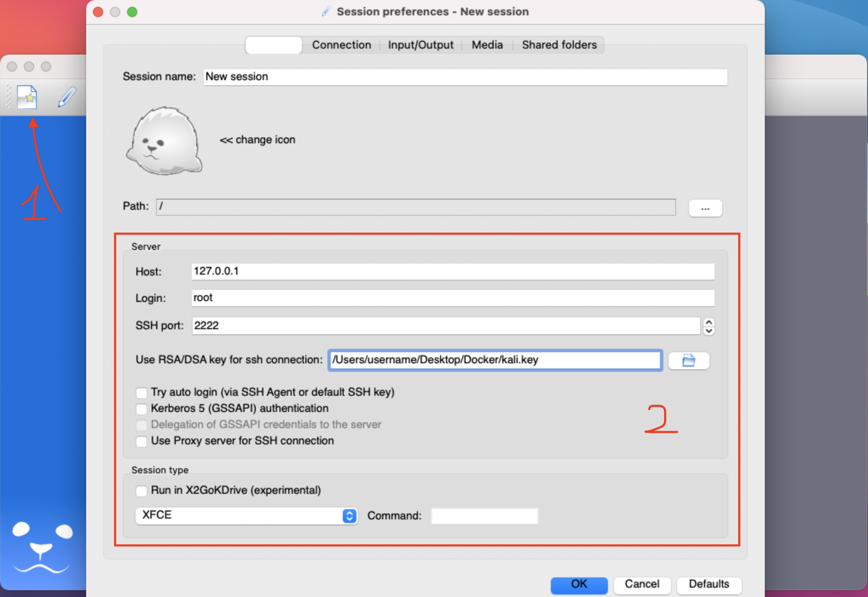
Task: Click the pencil edit session icon
Action: tap(67, 97)
